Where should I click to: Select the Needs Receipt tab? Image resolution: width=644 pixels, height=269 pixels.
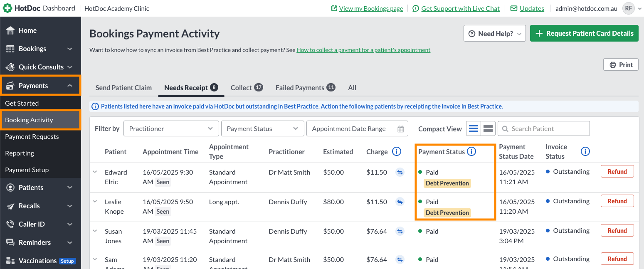click(191, 88)
